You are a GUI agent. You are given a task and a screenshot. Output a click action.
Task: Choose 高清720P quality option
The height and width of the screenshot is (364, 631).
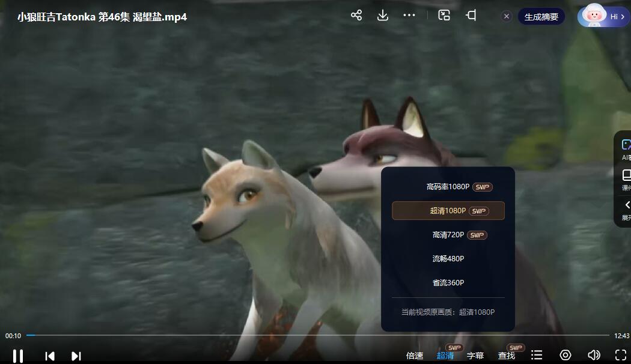coord(448,235)
